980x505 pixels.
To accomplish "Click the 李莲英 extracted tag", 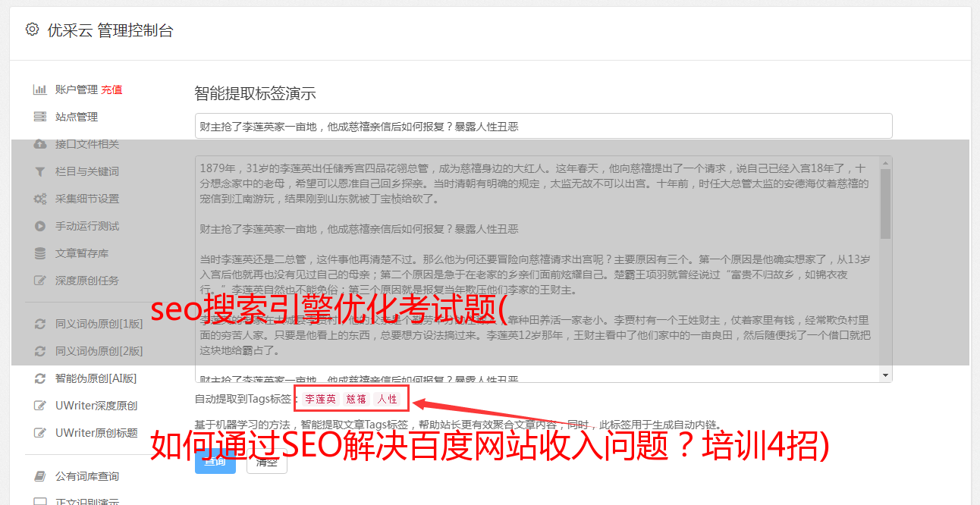I will point(321,399).
